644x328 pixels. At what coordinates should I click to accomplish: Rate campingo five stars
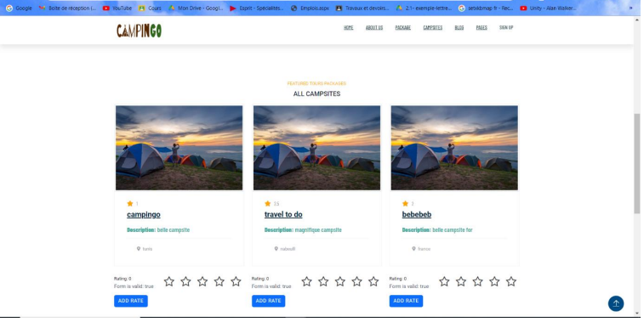[236, 281]
